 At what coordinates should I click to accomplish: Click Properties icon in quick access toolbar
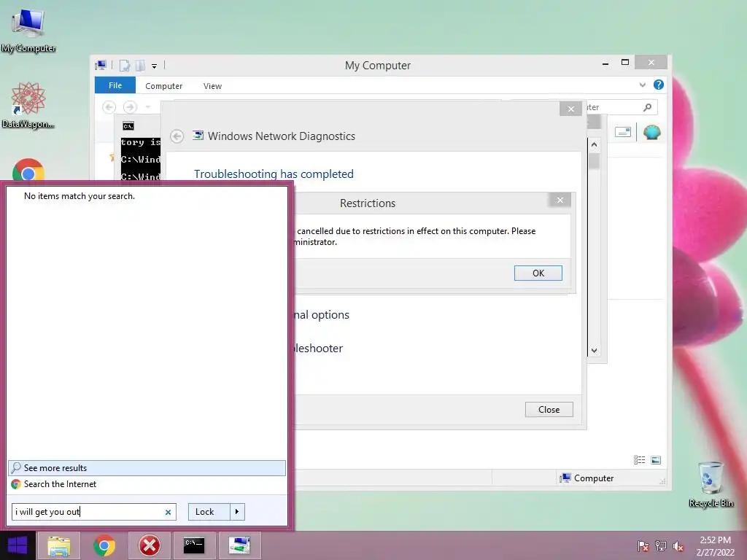coord(125,66)
